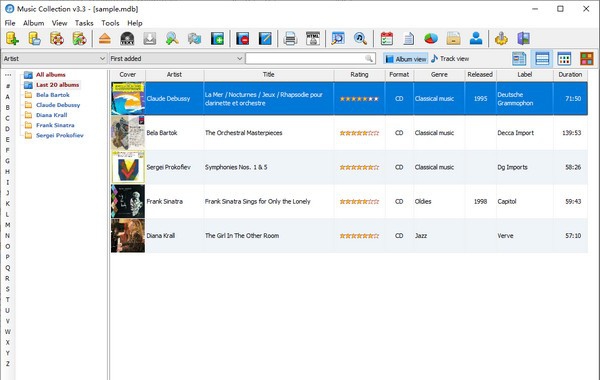Viewport: 600px width, 380px height.
Task: Open the File menu
Action: [10, 23]
